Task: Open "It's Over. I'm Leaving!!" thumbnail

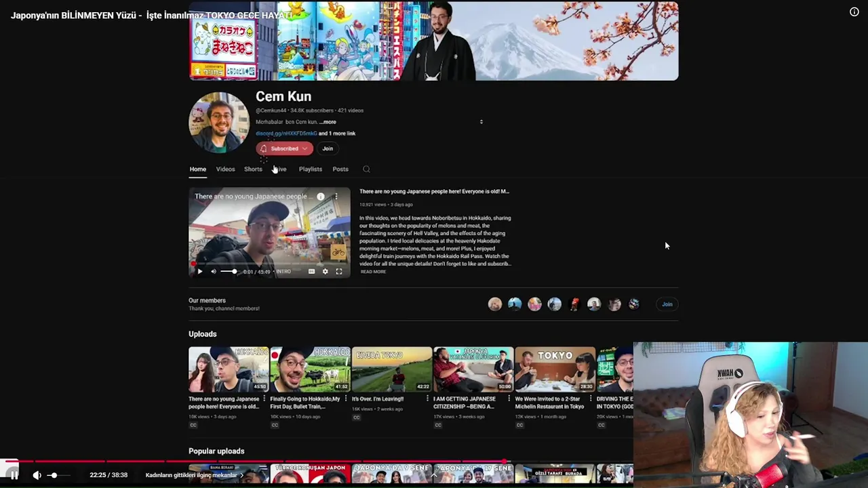Action: click(x=392, y=369)
